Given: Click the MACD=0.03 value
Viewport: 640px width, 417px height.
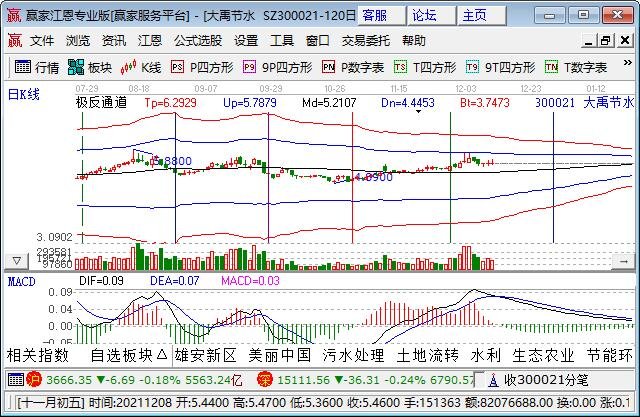Looking at the screenshot, I should [250, 281].
